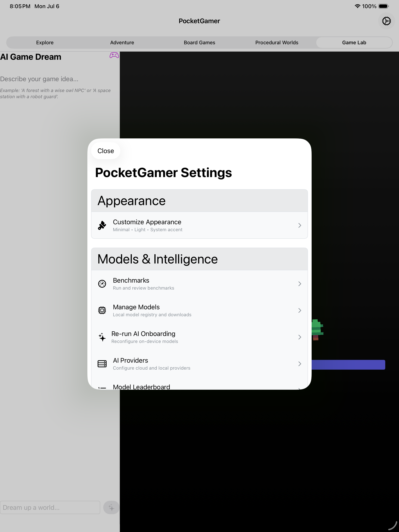The height and width of the screenshot is (532, 399).
Task: Tap 'Run and review benchmarks' subtitle
Action: (x=144, y=288)
